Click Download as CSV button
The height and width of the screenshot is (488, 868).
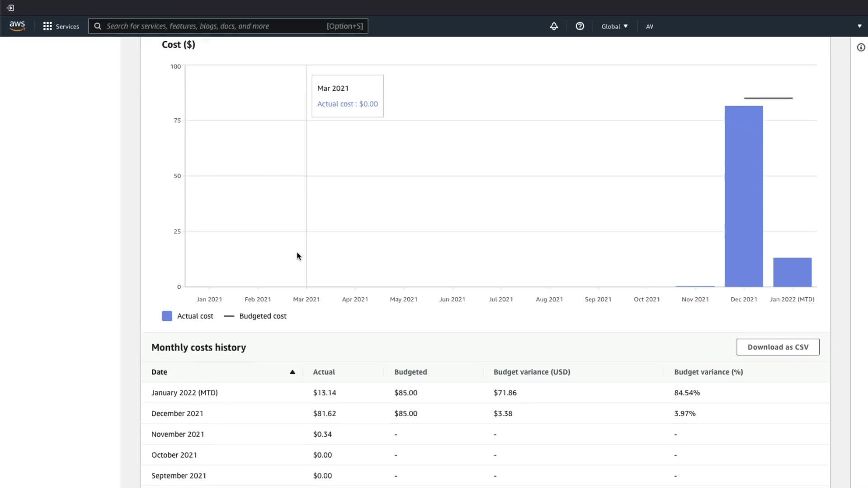[x=778, y=347]
